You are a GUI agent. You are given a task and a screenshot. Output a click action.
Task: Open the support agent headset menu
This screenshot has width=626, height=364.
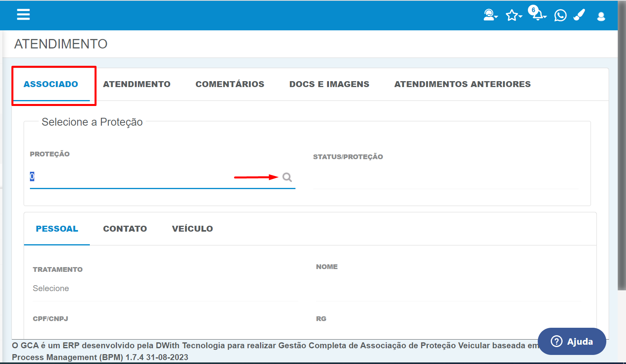490,15
